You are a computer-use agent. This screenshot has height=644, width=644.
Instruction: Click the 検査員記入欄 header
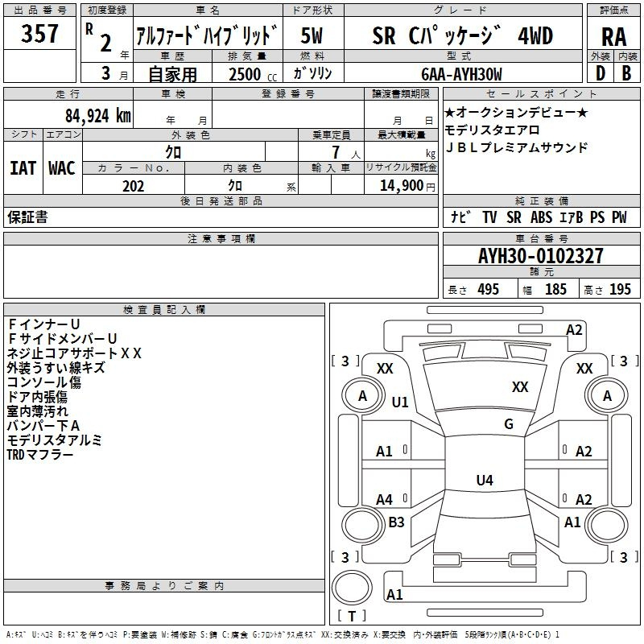164,310
